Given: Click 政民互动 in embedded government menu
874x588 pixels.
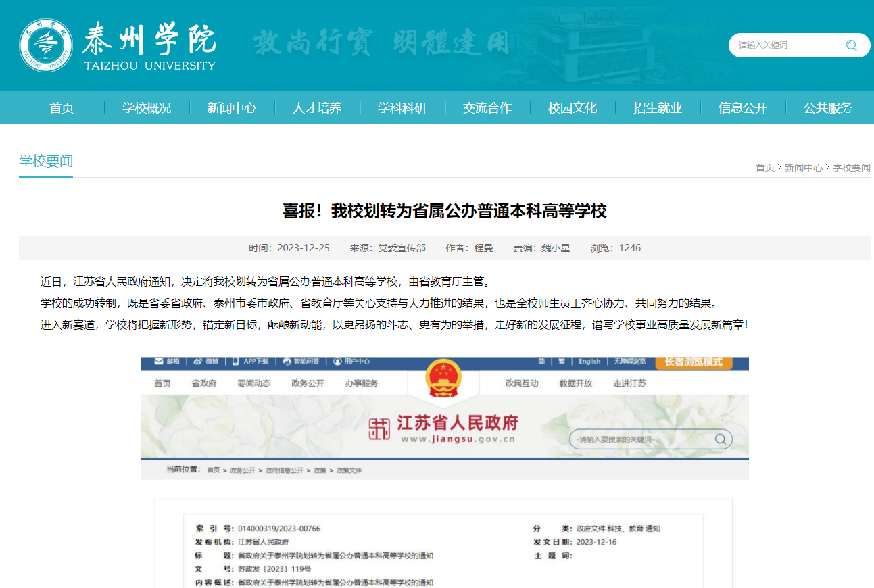Looking at the screenshot, I should (522, 383).
